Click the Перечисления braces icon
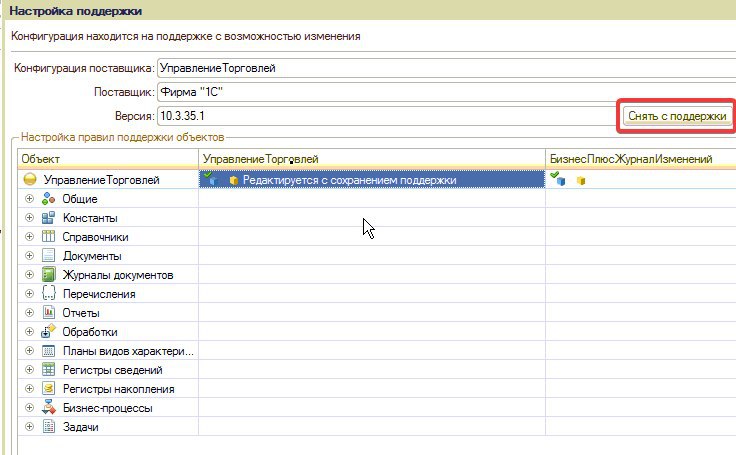Viewport: 736px width, 455px height. point(48,293)
